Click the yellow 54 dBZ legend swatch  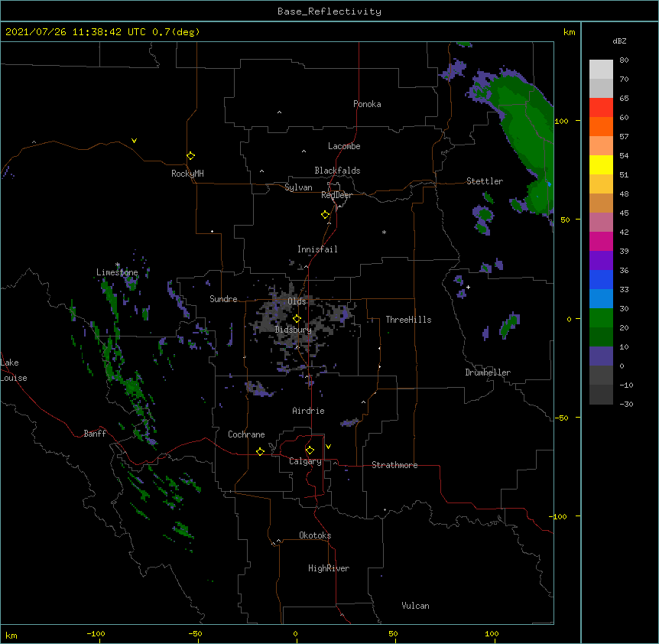pyautogui.click(x=601, y=164)
